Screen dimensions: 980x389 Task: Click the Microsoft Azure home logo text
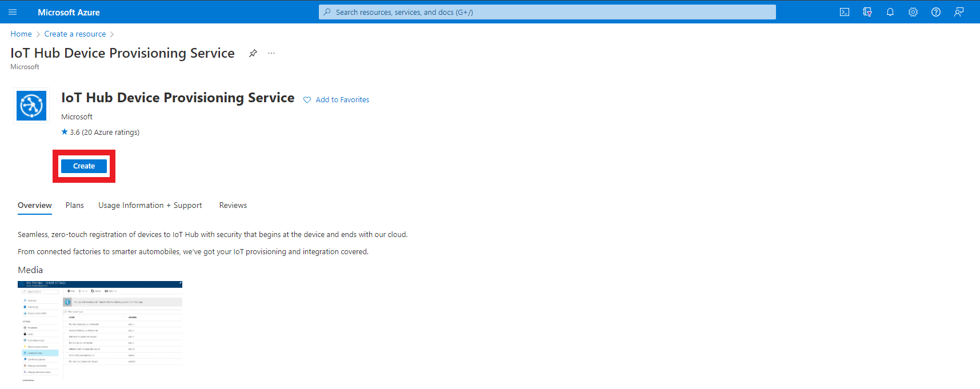[x=69, y=12]
